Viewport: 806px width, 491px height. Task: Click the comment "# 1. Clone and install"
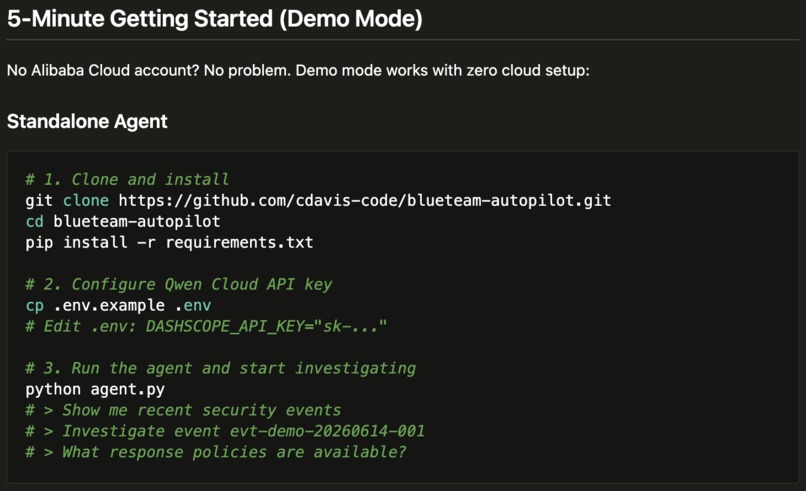tap(127, 179)
